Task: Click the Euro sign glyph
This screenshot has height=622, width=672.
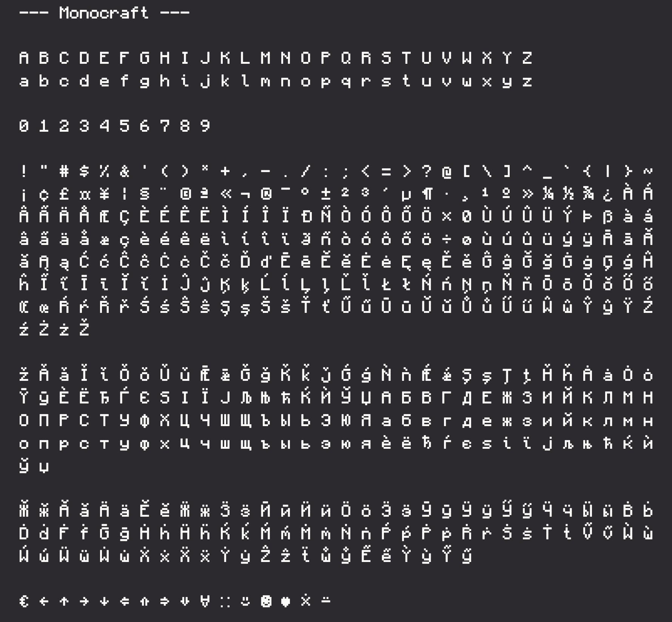Action: tap(24, 601)
